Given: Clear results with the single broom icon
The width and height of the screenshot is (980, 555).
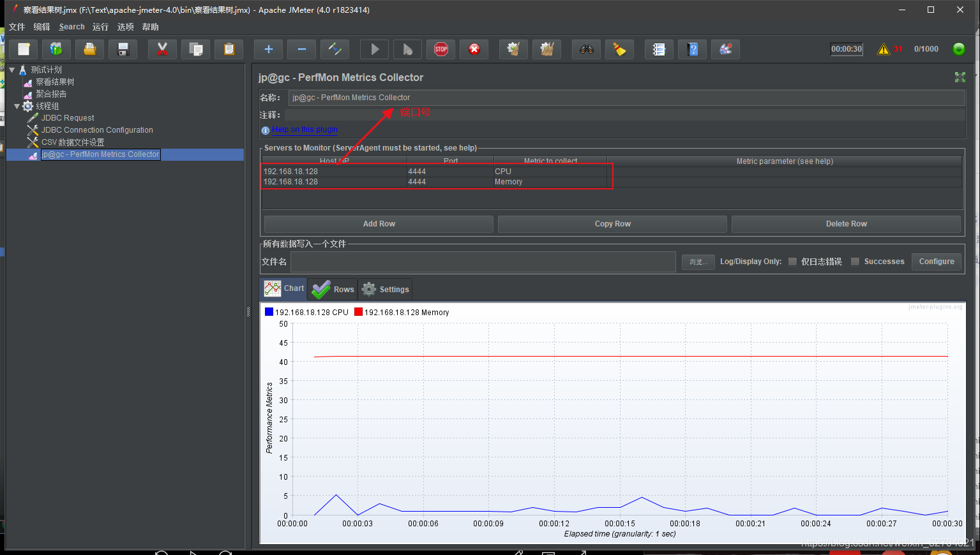Looking at the screenshot, I should (x=513, y=49).
